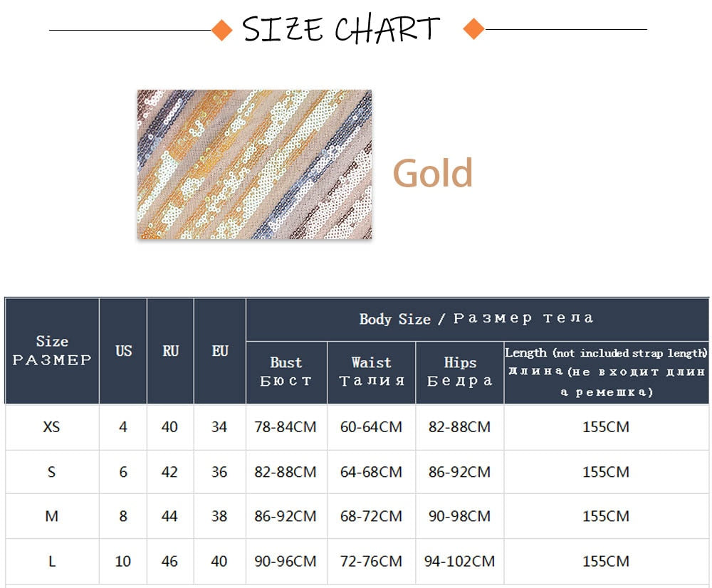The width and height of the screenshot is (712, 588).
Task: Click the SIZE CHART title text
Action: pos(341,30)
